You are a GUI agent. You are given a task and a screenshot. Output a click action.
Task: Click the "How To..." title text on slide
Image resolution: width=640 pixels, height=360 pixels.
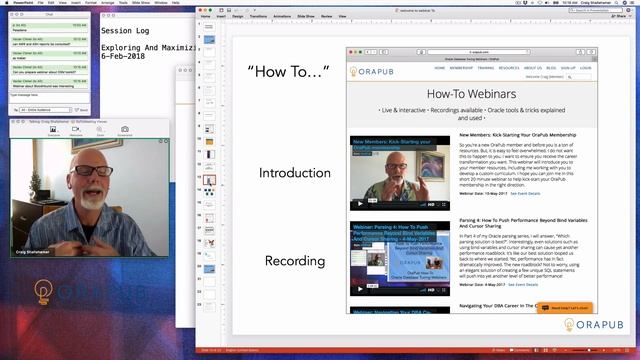click(288, 72)
